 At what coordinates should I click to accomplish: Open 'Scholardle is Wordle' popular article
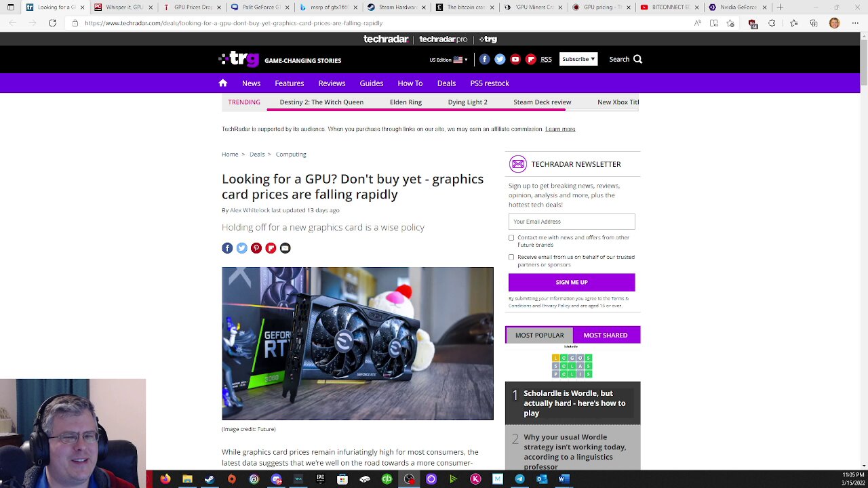(x=574, y=403)
